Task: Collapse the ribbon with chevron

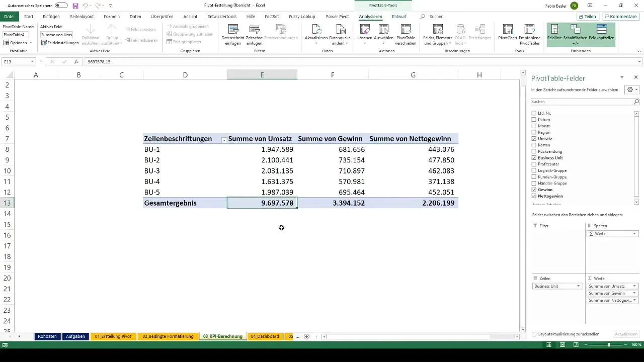Action: pos(639,51)
